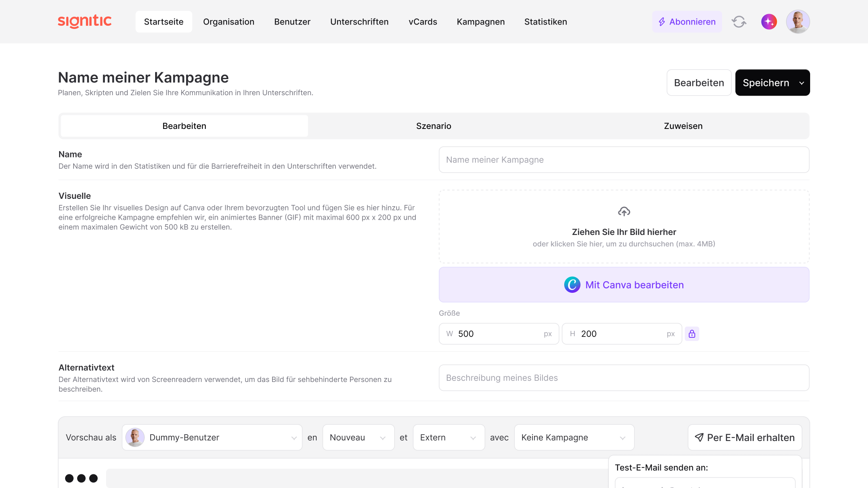Focus the Name meiner Kampagne input
This screenshot has height=488, width=868.
tap(624, 160)
